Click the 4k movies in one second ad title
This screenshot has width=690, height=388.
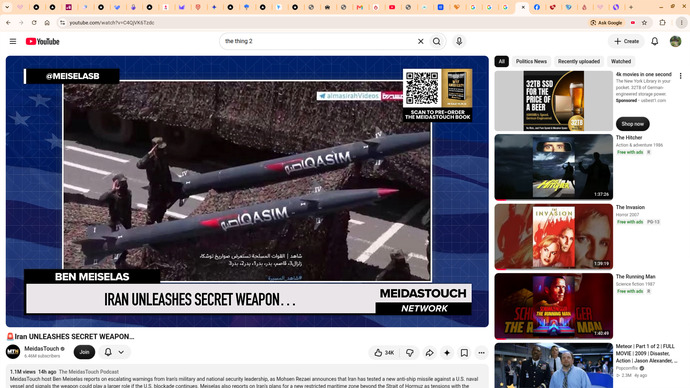tap(643, 74)
